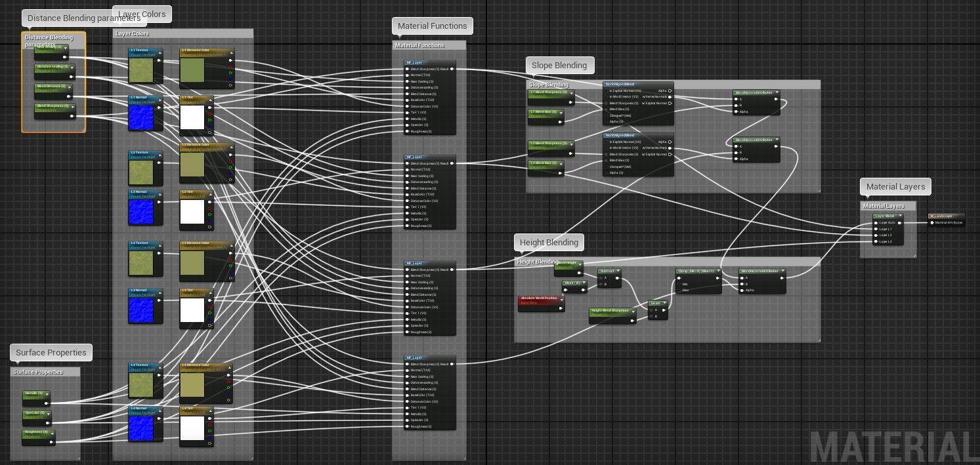Select the white L1 Tint color swatch
Viewport: 980px width, 465px height.
(x=192, y=118)
